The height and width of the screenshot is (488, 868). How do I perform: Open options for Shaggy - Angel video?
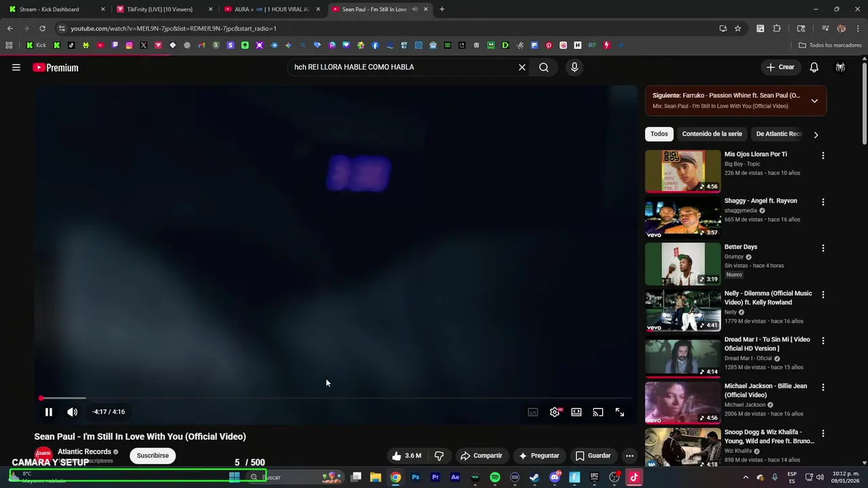823,202
